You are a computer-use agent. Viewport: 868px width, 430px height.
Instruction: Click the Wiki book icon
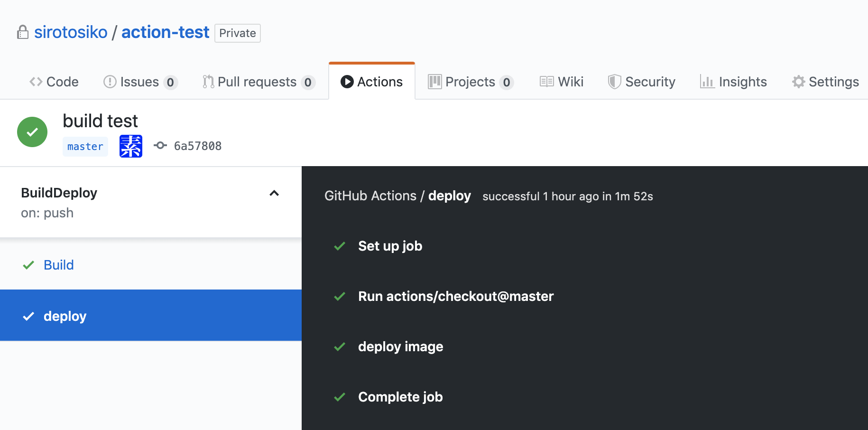tap(546, 82)
